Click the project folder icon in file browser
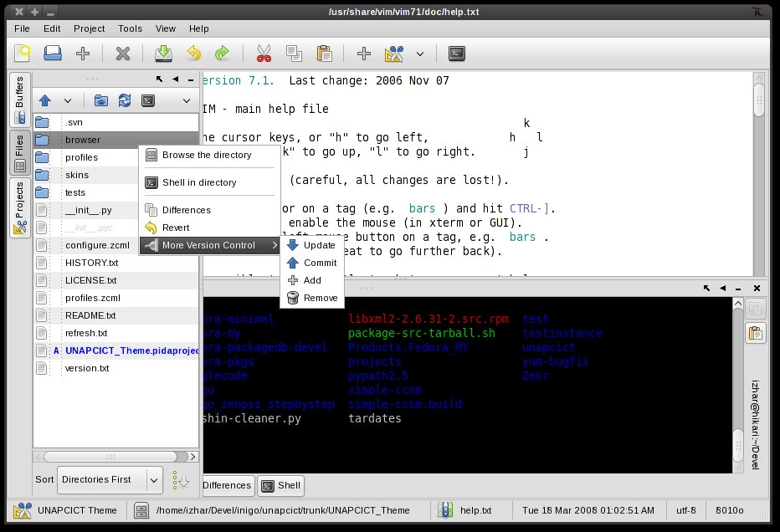This screenshot has width=780, height=532. 101,100
